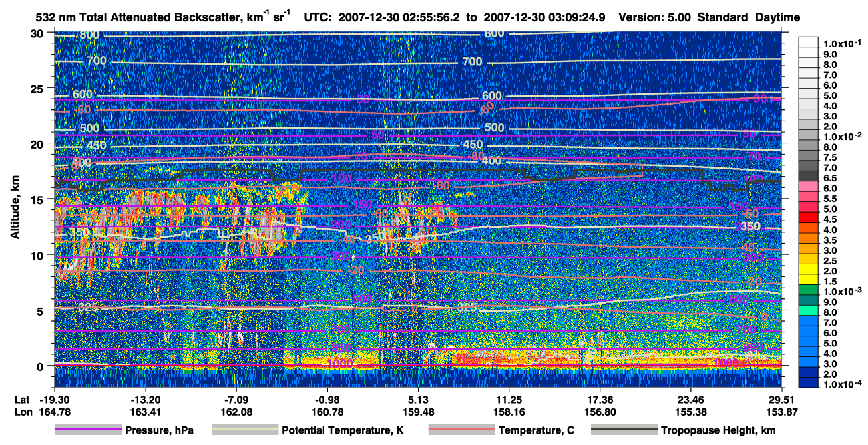Click the longitude value 159.48
868x445 pixels.
418,412
